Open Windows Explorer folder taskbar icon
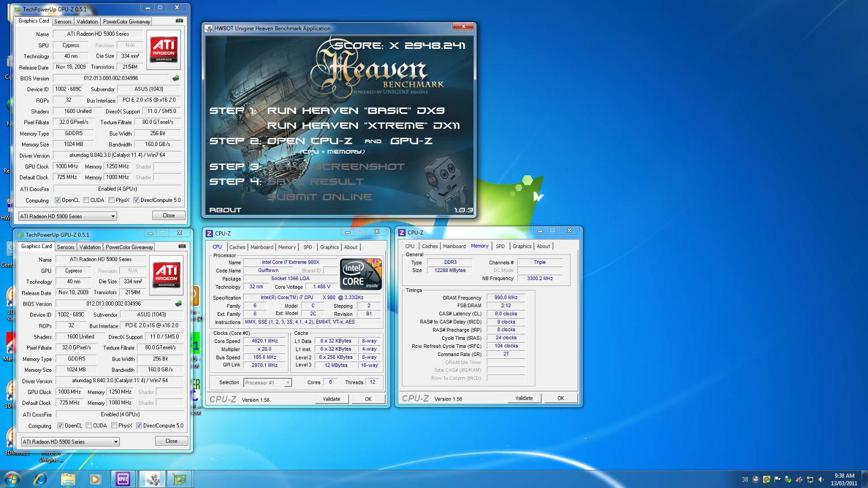The width and height of the screenshot is (868, 488). [x=68, y=479]
